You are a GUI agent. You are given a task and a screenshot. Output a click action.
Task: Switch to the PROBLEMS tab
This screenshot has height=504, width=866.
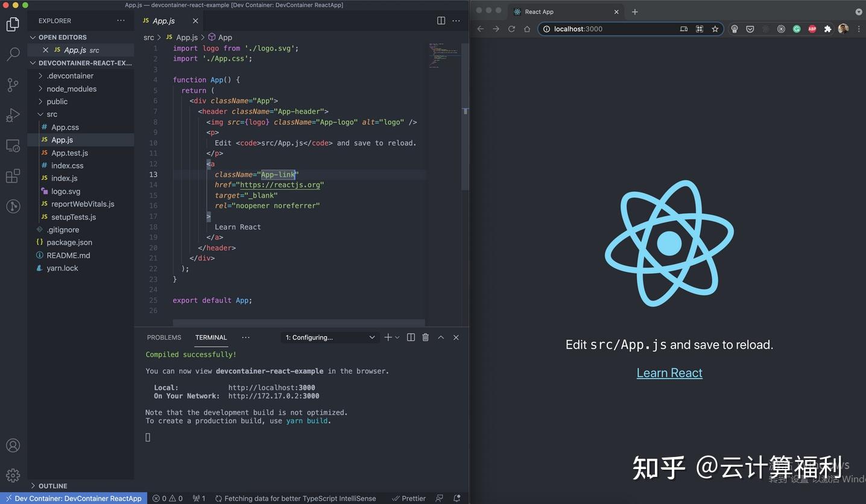[163, 337]
